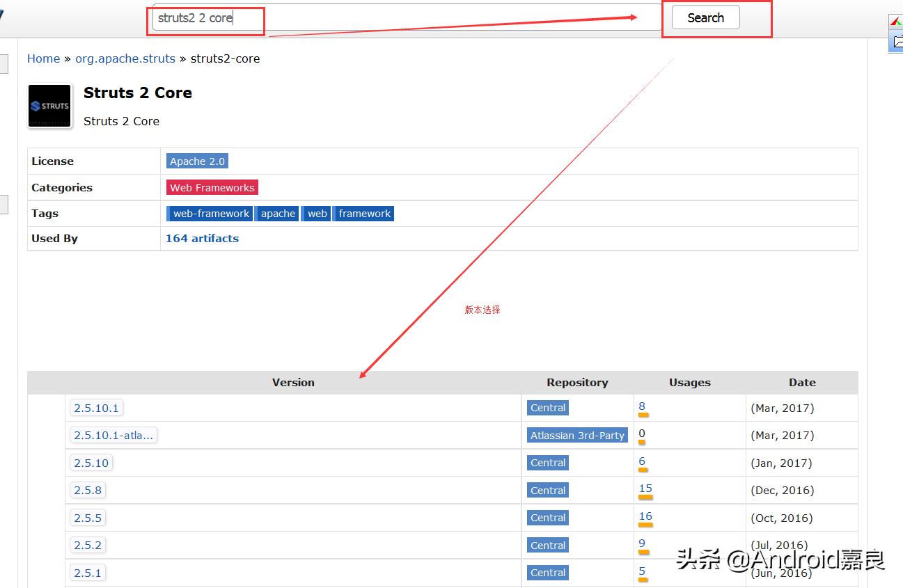Click Central badge for version 2.5.10
Screen dimensions: 903x588
coord(548,463)
